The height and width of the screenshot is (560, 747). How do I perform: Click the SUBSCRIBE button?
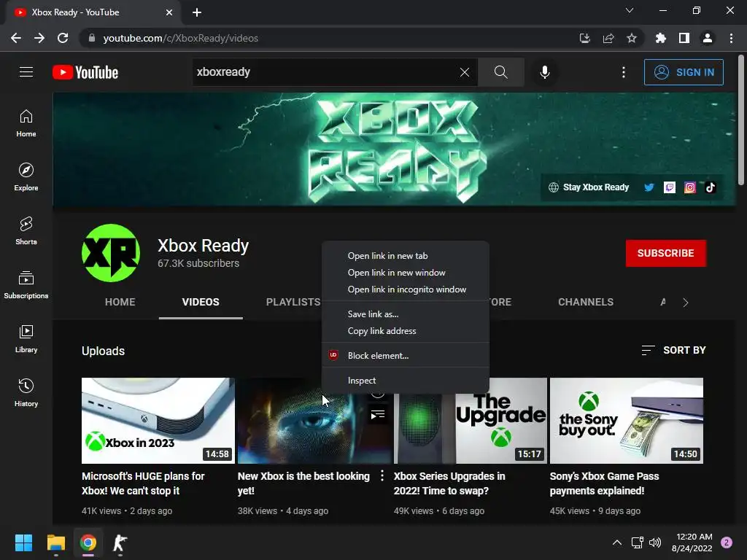[665, 253]
